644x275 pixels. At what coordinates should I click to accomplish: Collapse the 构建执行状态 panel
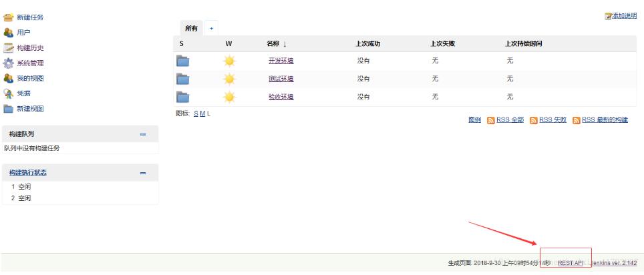click(x=143, y=173)
